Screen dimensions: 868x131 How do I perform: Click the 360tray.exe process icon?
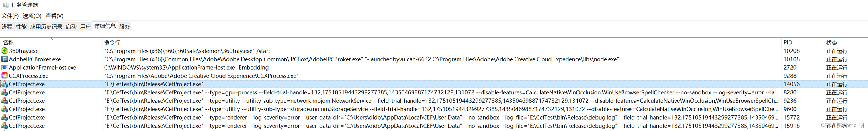coord(4,51)
